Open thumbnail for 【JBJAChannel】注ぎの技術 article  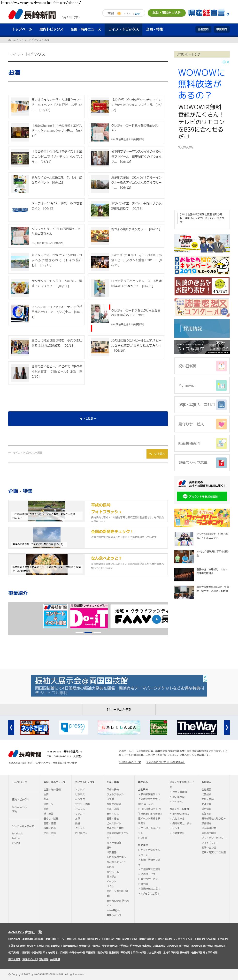point(20,132)
